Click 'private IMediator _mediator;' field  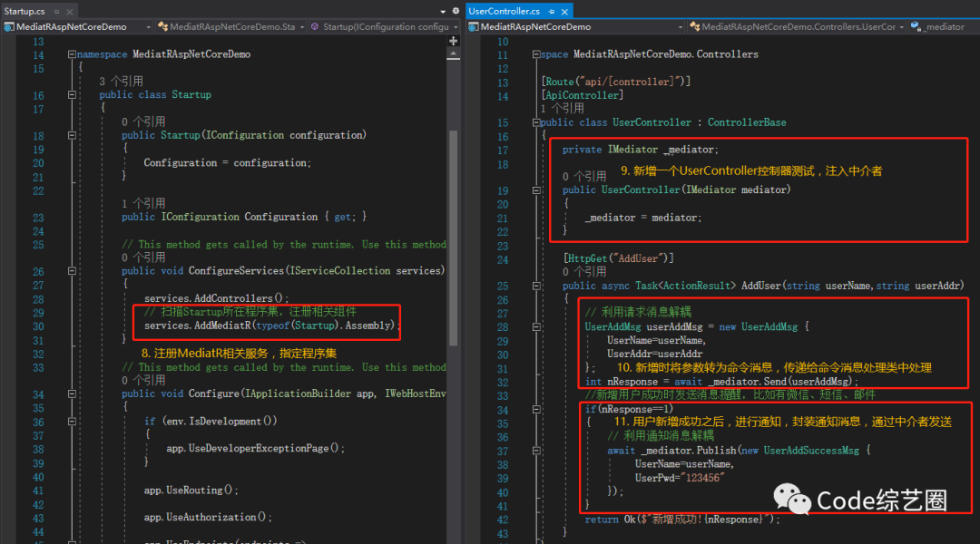point(641,150)
